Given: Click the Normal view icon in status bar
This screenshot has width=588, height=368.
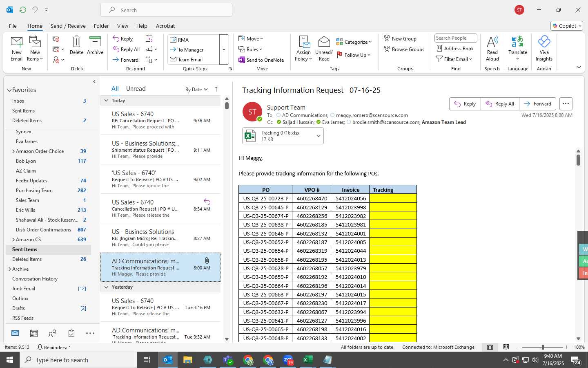Looking at the screenshot, I should click(490, 347).
